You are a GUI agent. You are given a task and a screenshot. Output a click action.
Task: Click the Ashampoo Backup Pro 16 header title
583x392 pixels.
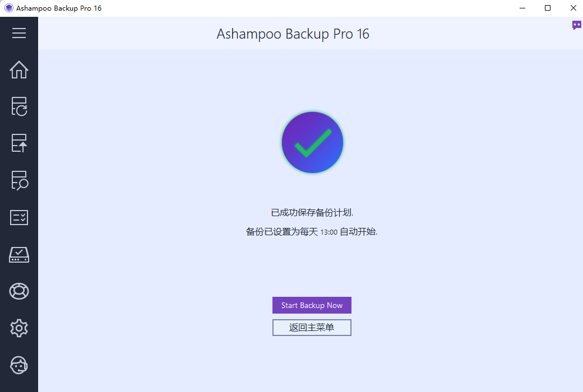coord(293,34)
